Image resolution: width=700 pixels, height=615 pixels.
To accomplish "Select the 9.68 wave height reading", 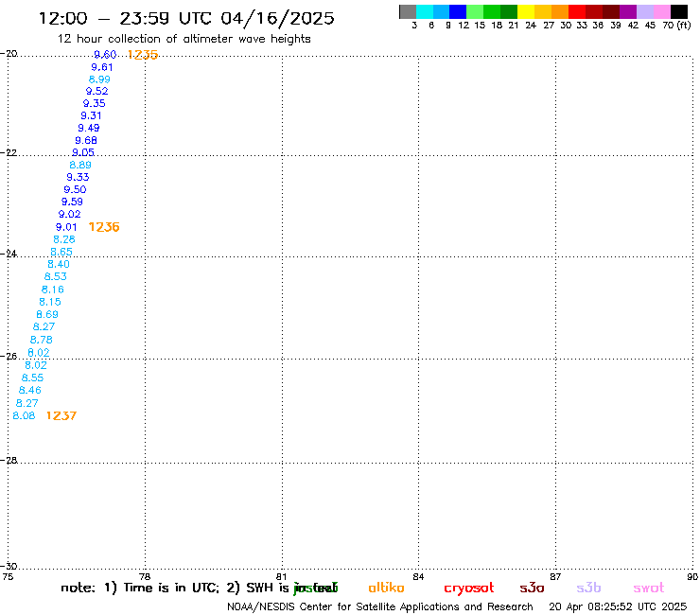I will coord(86,140).
